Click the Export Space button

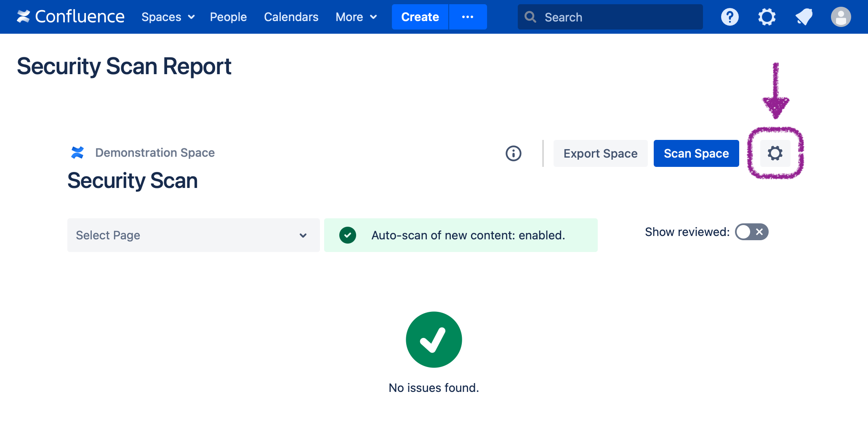click(600, 153)
